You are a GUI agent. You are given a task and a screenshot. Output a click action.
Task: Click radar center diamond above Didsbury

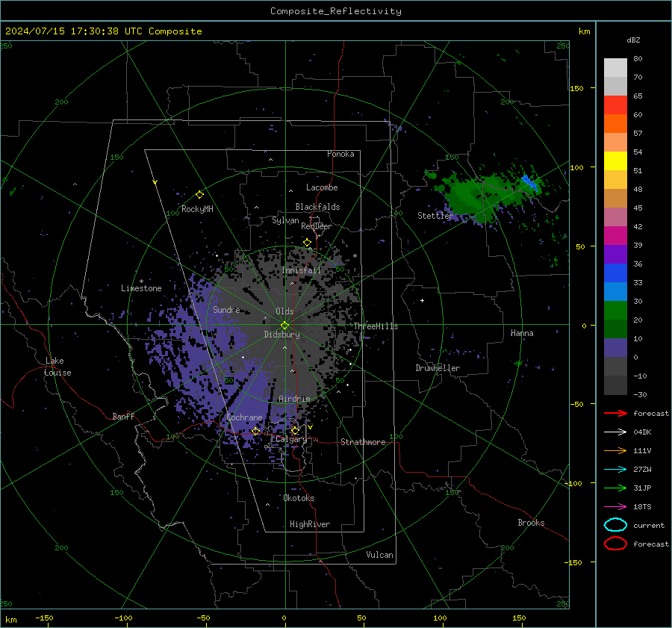[x=284, y=326]
